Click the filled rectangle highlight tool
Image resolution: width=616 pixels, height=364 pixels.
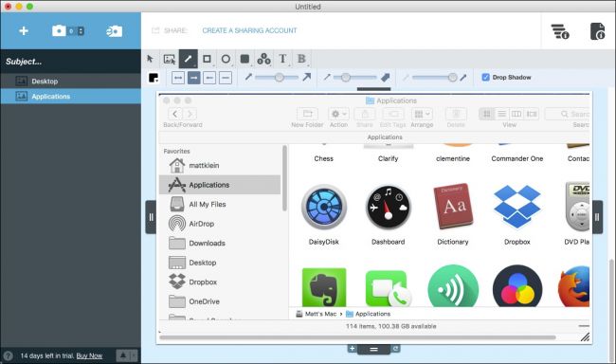[245, 59]
